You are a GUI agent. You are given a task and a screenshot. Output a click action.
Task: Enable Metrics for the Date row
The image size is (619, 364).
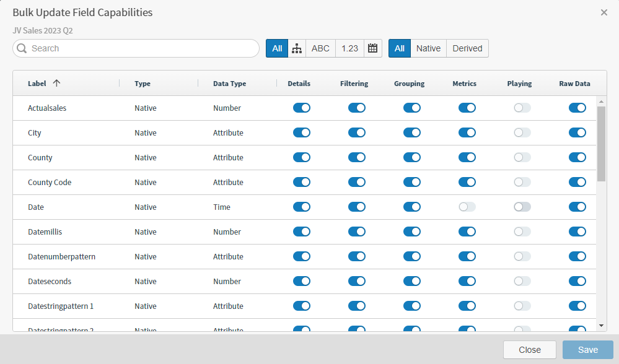[467, 207]
